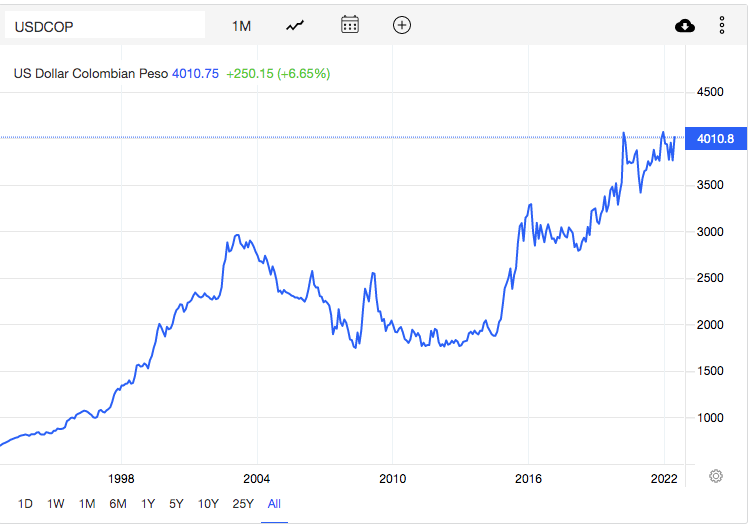The image size is (750, 525).
Task: Click the +250.15 (+6.65%) change text
Action: (278, 74)
